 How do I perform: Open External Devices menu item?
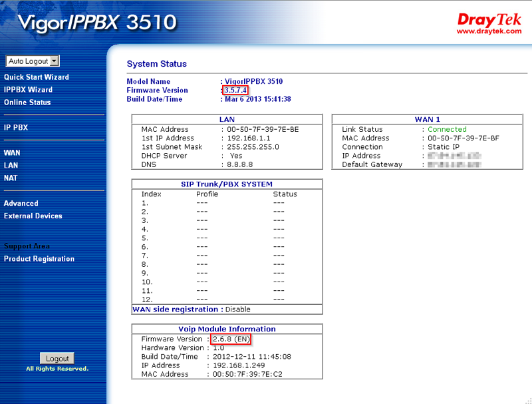click(x=33, y=216)
